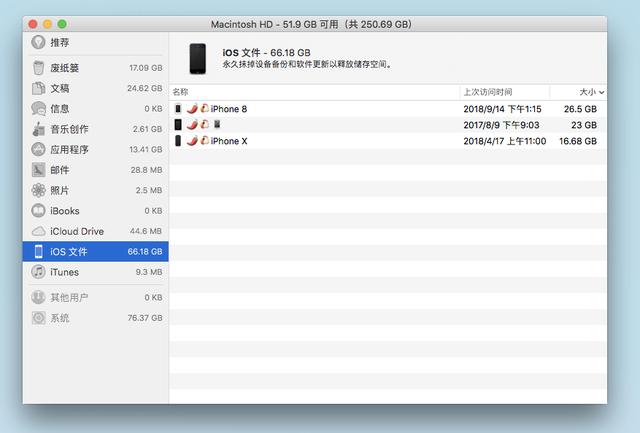This screenshot has width=640, height=433.
Task: Click the 23 GB size value
Action: [584, 125]
